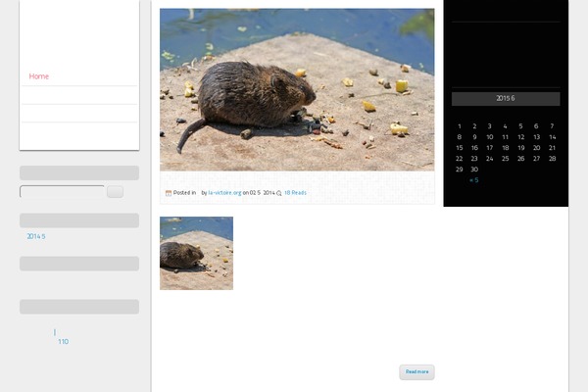Select day 15 in the calendar
The width and height of the screenshot is (588, 392).
pos(459,148)
